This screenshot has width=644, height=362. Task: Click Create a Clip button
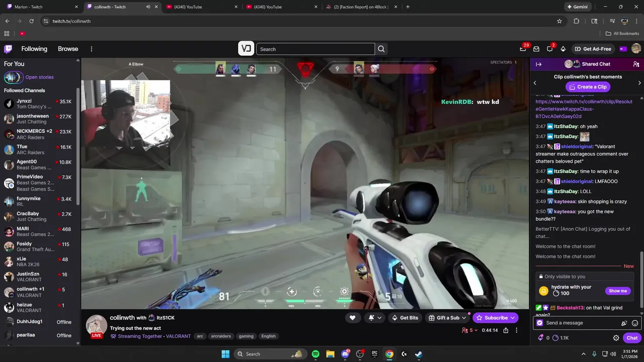click(x=587, y=87)
